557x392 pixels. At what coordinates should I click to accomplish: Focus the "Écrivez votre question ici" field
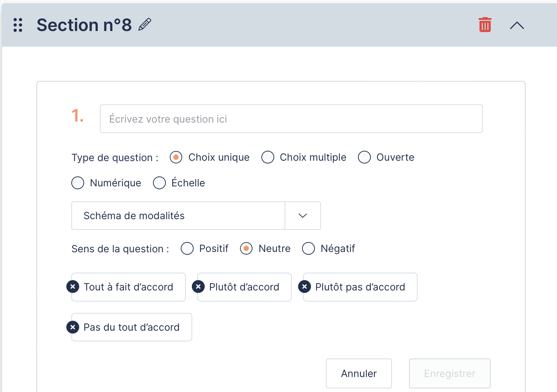click(291, 119)
